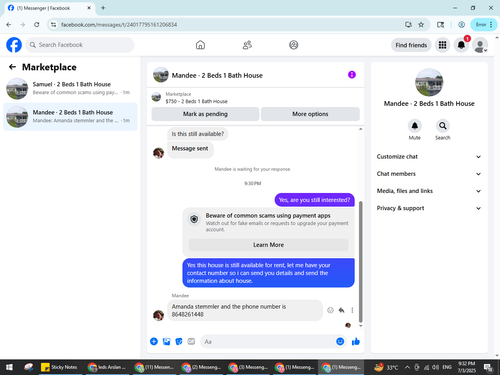
Task: Click the Error profile button in Chrome
Action: 481,24
